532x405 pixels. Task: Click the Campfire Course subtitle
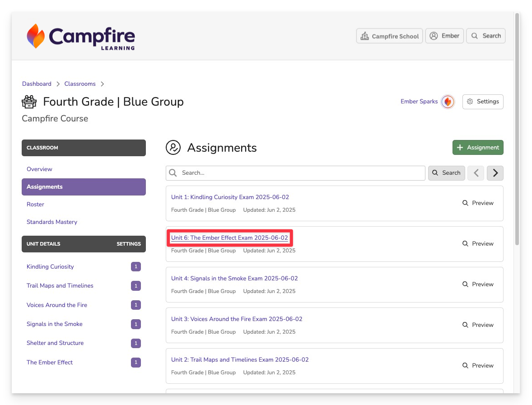pos(55,118)
